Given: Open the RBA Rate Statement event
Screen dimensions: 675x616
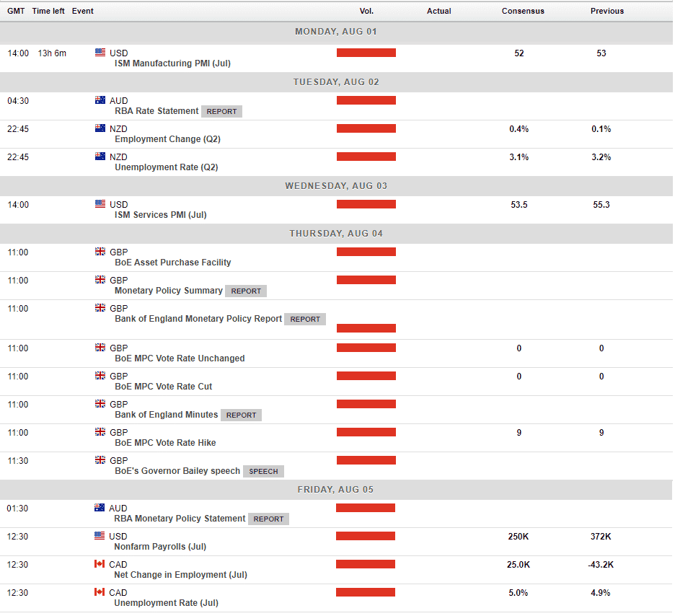Looking at the screenshot, I should [x=156, y=111].
